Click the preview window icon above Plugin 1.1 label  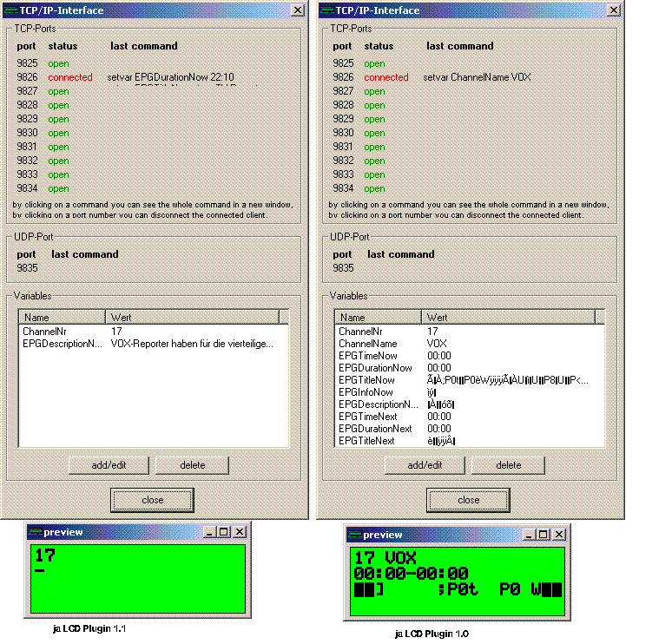(36, 532)
